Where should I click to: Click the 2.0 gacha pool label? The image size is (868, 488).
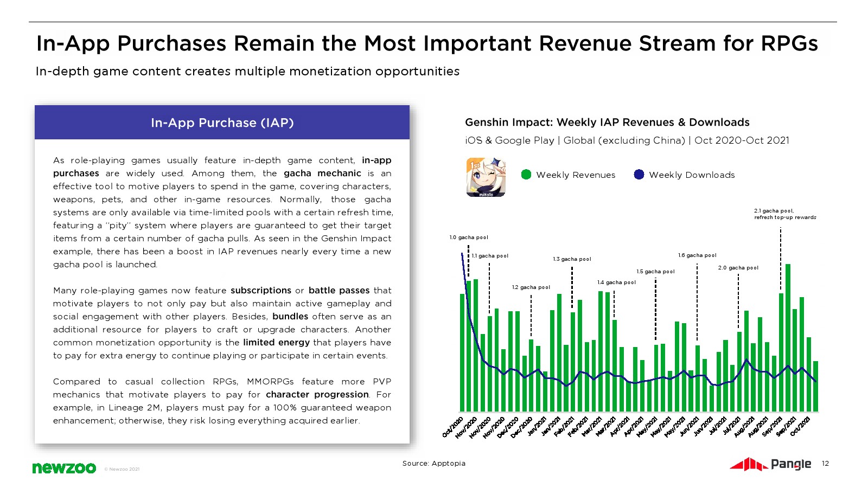pyautogui.click(x=738, y=268)
